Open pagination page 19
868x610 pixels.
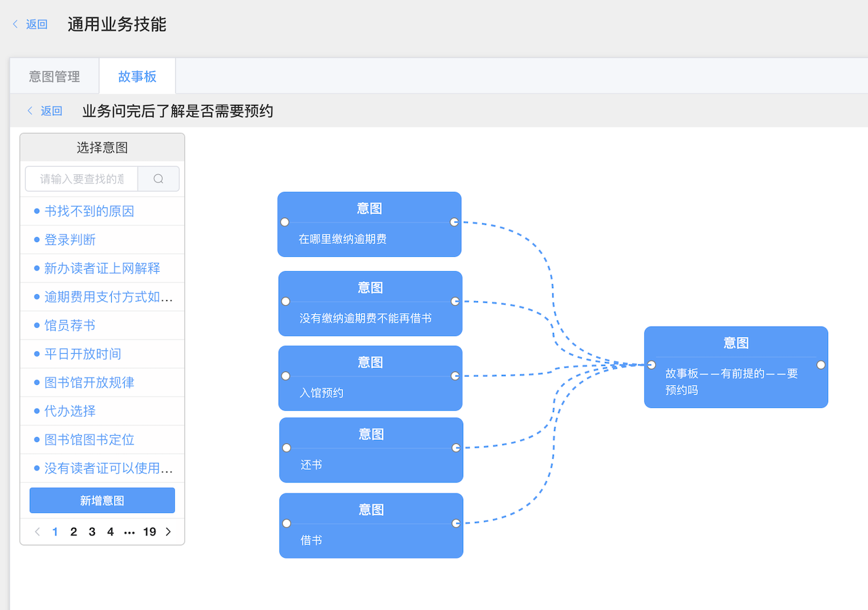click(149, 532)
